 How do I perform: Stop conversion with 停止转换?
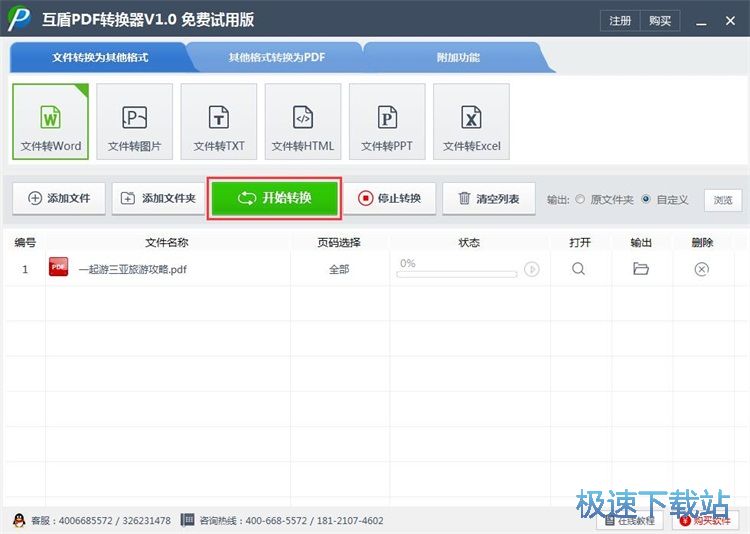click(x=389, y=198)
